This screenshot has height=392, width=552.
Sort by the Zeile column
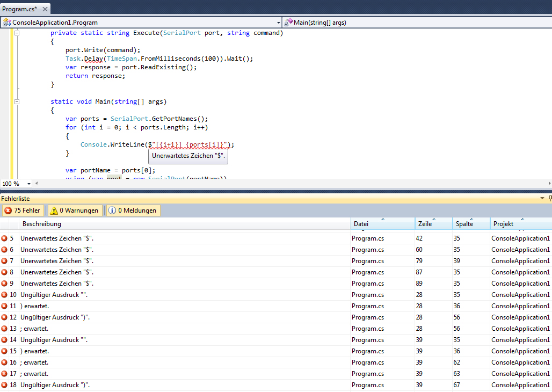pos(434,224)
